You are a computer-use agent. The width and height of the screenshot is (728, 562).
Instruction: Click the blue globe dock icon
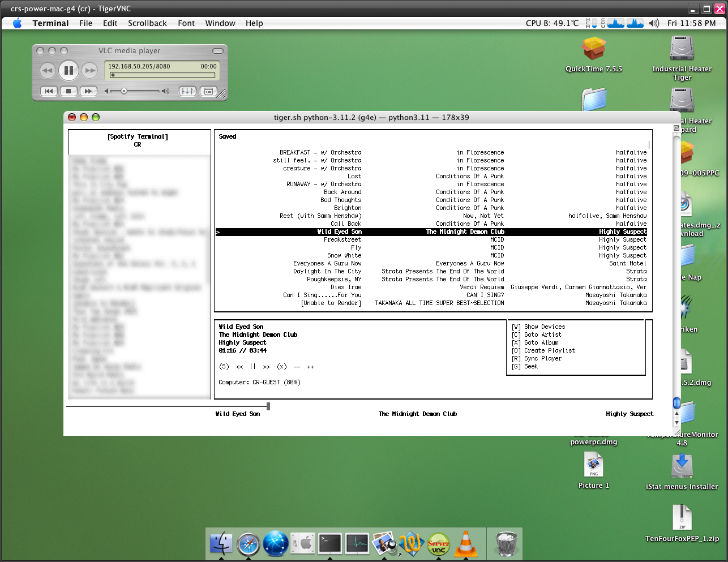[x=276, y=543]
